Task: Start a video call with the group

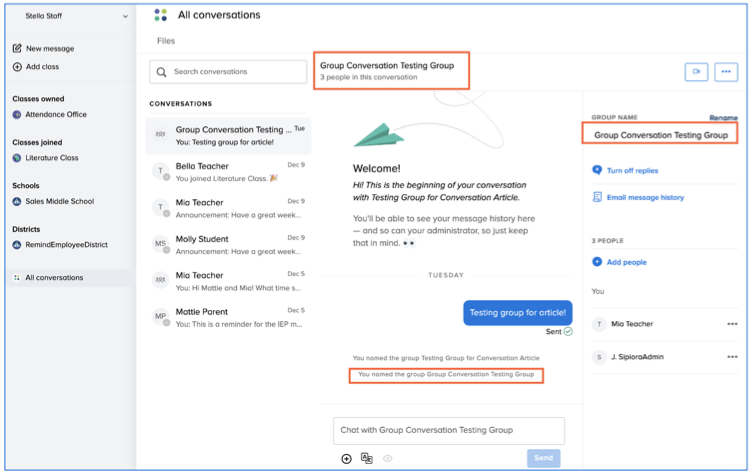Action: [x=696, y=72]
